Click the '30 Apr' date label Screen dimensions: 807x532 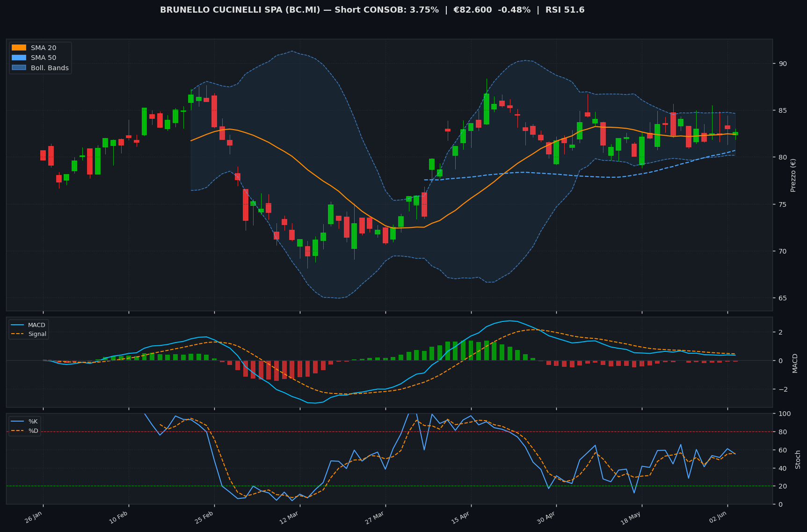point(546,517)
